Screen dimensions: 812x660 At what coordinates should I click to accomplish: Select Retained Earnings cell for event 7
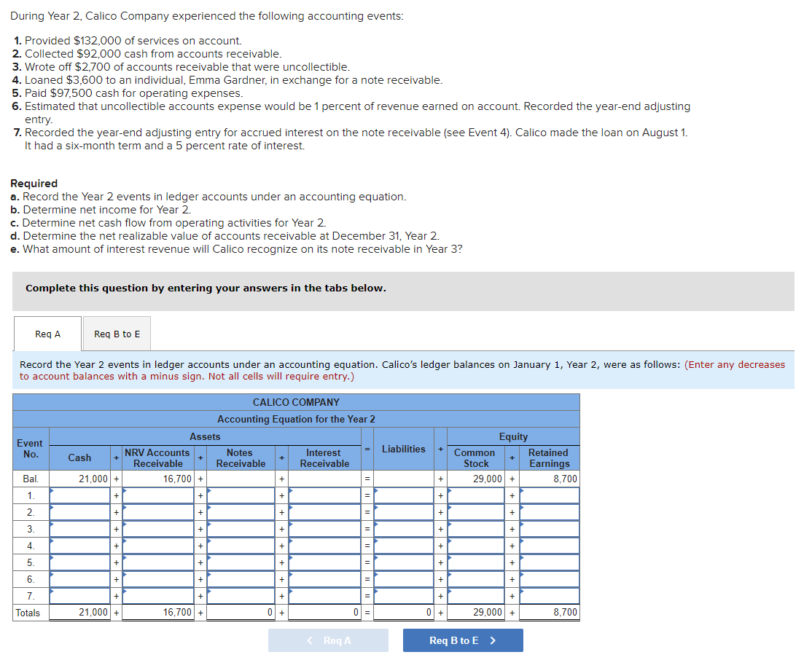[550, 596]
